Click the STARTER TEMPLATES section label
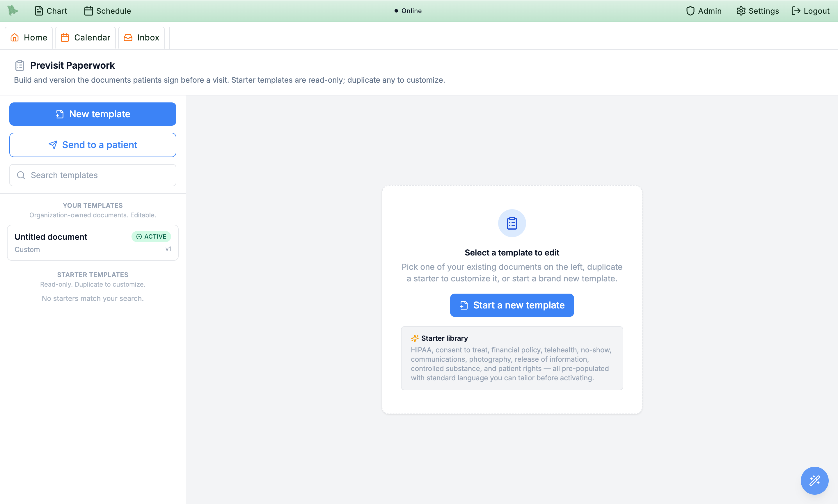 [x=93, y=275]
